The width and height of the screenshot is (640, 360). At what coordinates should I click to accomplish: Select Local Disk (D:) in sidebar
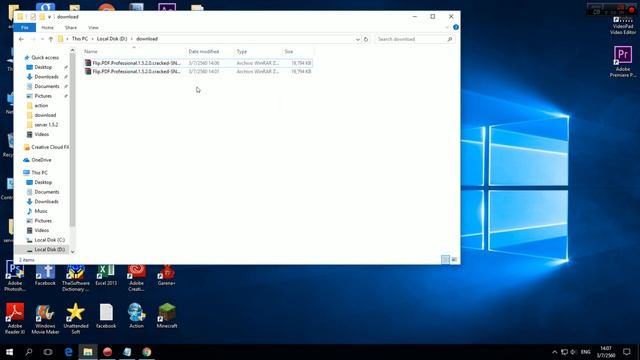point(49,249)
